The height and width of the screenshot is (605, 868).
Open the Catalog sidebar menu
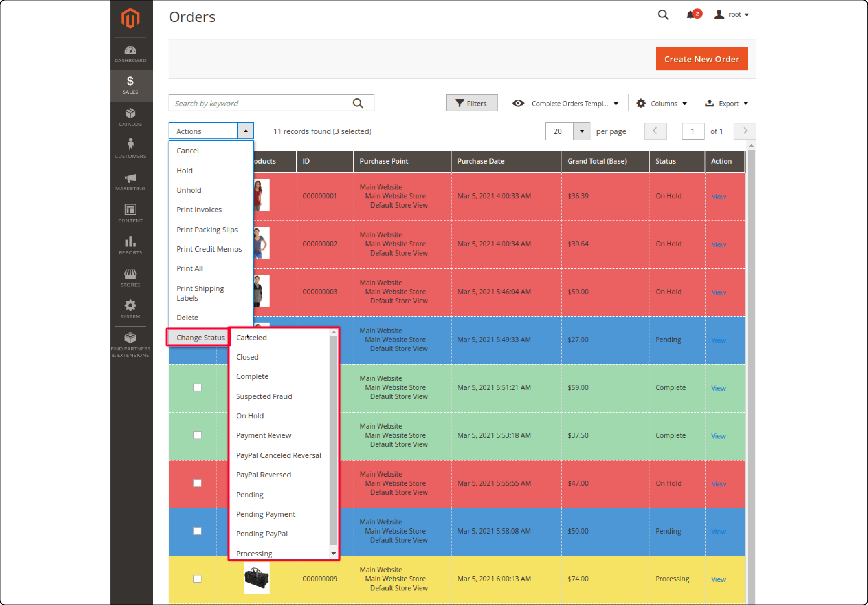[x=130, y=117]
